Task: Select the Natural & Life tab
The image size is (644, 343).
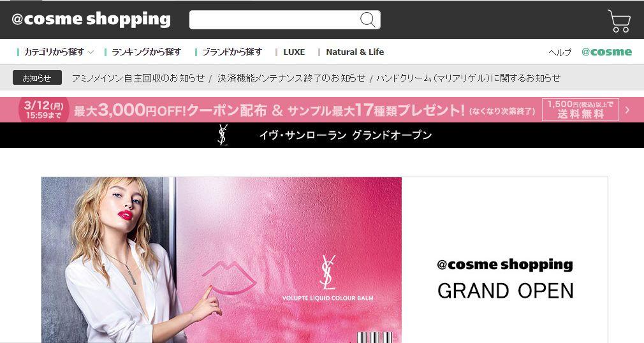Action: (x=355, y=52)
